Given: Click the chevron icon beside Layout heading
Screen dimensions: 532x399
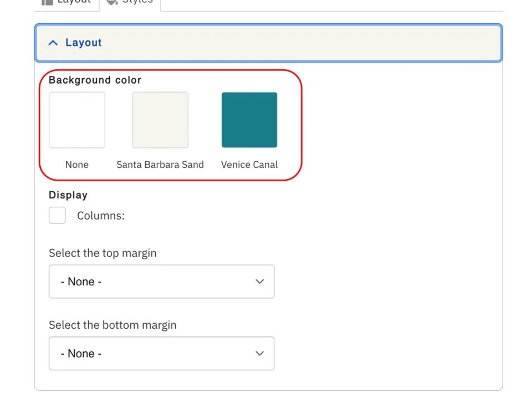Looking at the screenshot, I should click(53, 42).
